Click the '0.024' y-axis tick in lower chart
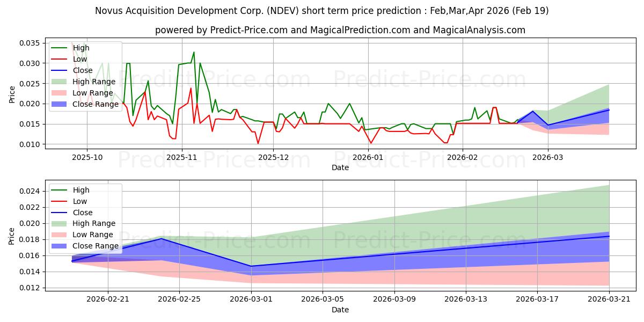 coord(31,191)
